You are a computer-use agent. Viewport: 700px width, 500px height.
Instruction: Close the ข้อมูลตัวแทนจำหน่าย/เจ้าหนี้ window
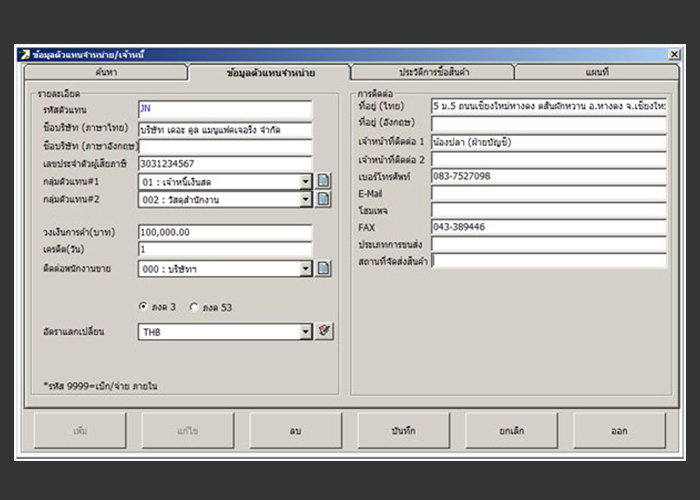pyautogui.click(x=674, y=54)
